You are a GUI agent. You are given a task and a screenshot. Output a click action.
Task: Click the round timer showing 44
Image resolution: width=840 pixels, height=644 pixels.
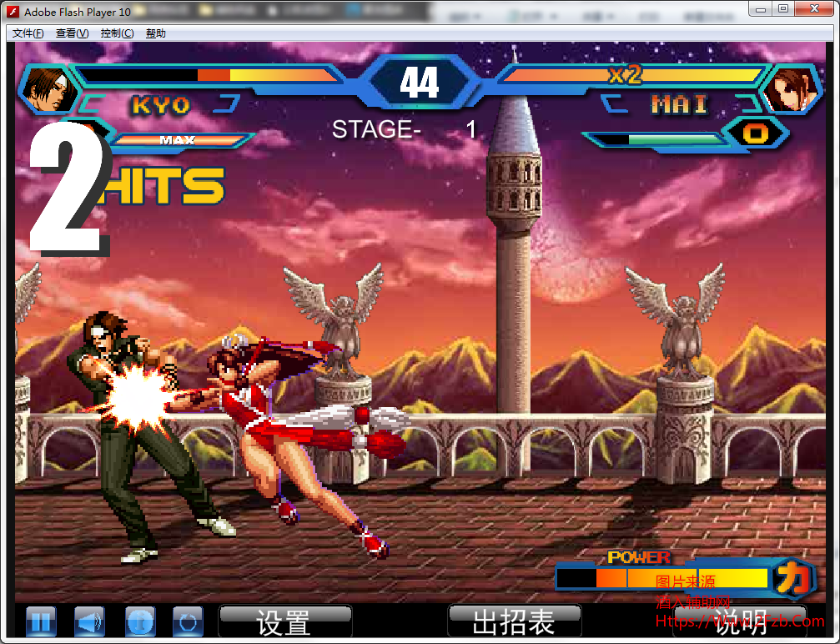tap(420, 82)
